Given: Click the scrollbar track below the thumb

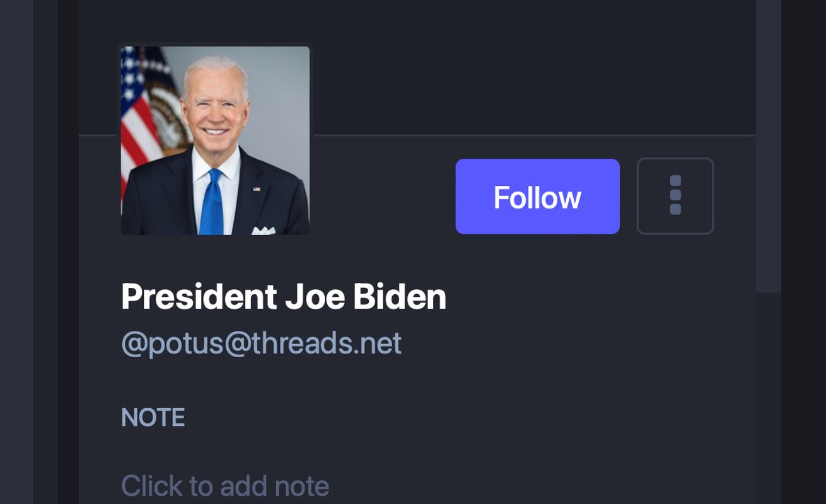Looking at the screenshot, I should [769, 398].
